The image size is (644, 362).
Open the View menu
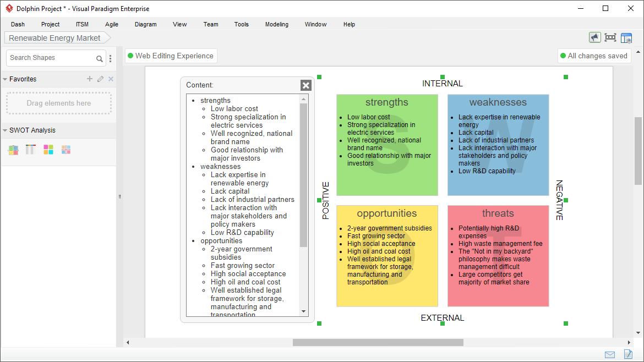(179, 24)
